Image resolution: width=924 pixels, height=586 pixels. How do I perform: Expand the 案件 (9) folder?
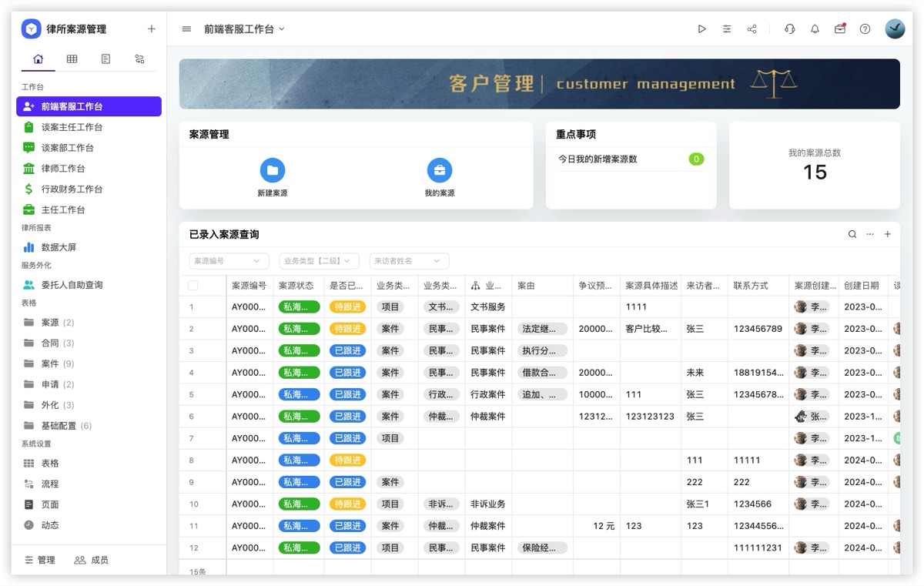pos(89,363)
